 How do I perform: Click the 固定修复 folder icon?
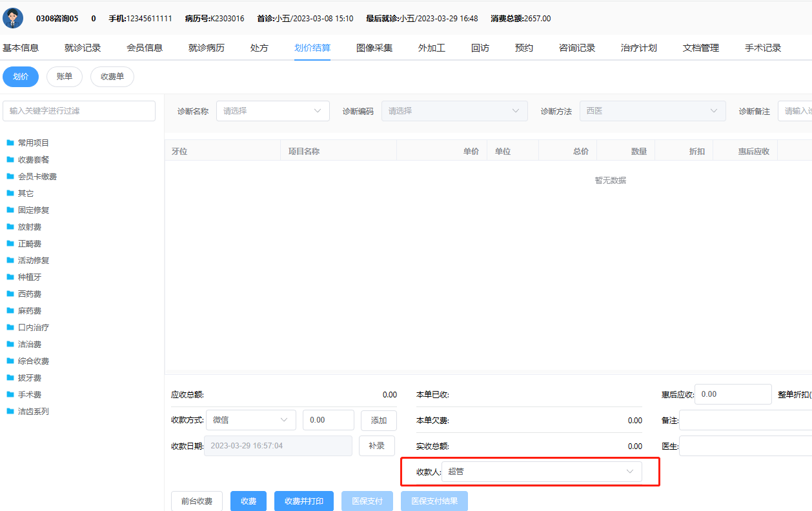pos(10,210)
